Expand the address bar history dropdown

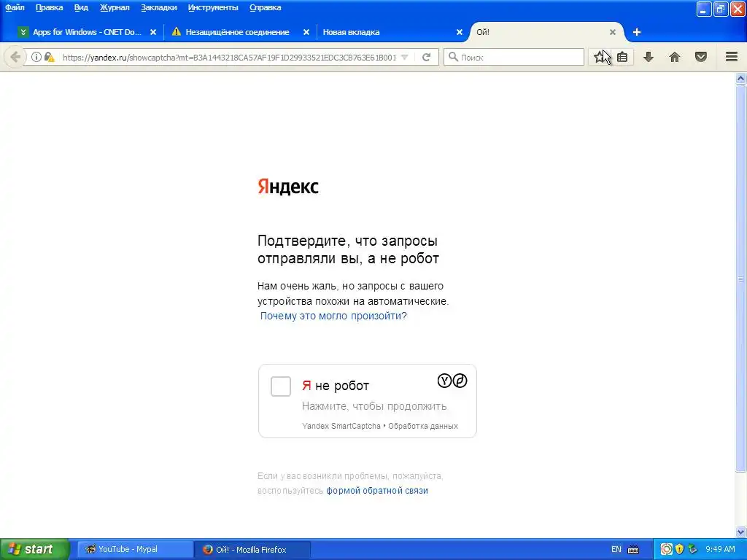tap(404, 57)
